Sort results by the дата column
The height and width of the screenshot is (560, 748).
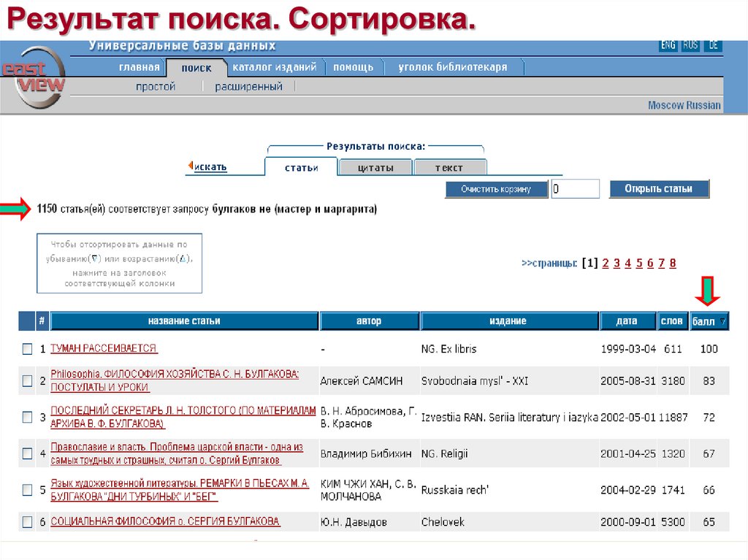628,320
